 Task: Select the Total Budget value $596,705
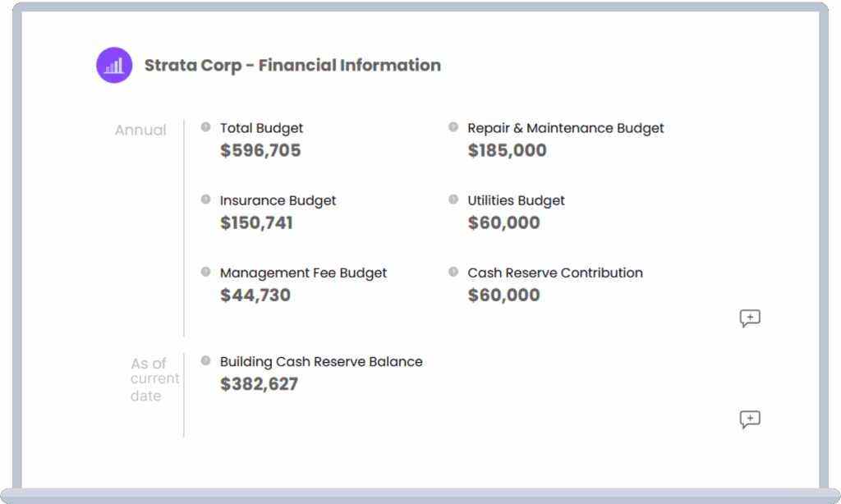click(260, 150)
